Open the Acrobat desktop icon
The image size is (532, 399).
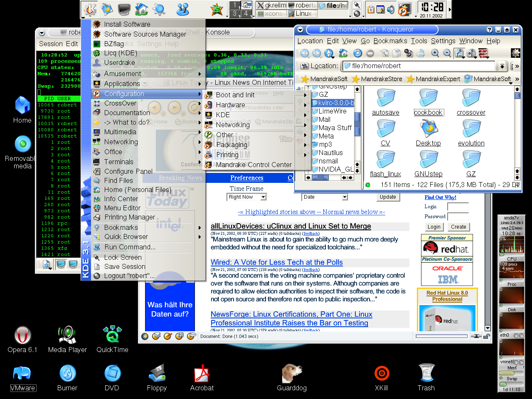[202, 378]
